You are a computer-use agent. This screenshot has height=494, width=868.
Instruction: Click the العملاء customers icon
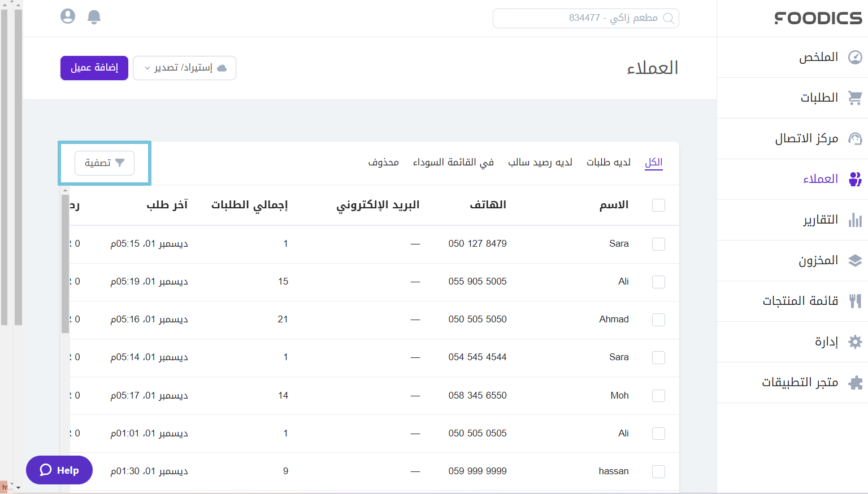pyautogui.click(x=855, y=179)
